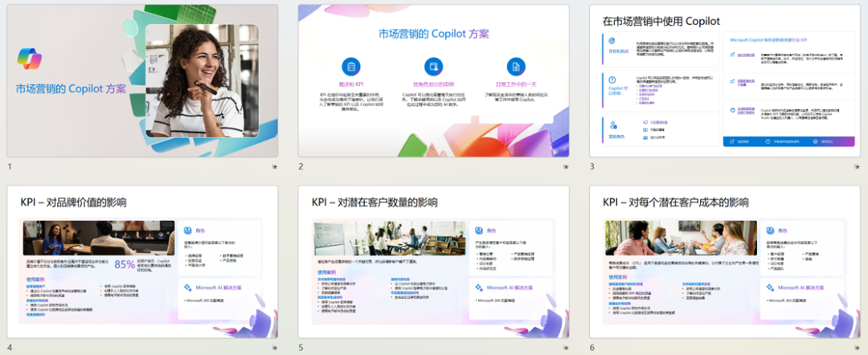Click the 营销角色 label on slide 3
Image resolution: width=868 pixels, height=355 pixels.
[616, 137]
